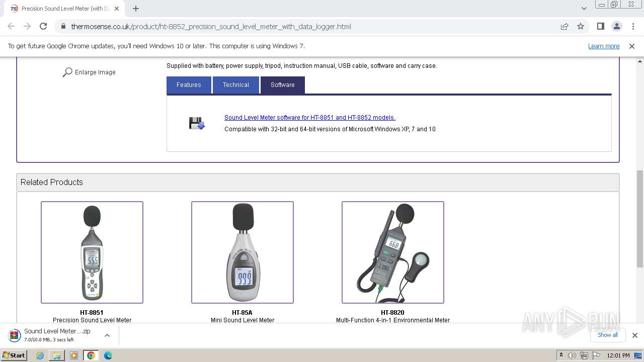
Task: Open the downloading Sound Level Meter zip
Action: 50,335
